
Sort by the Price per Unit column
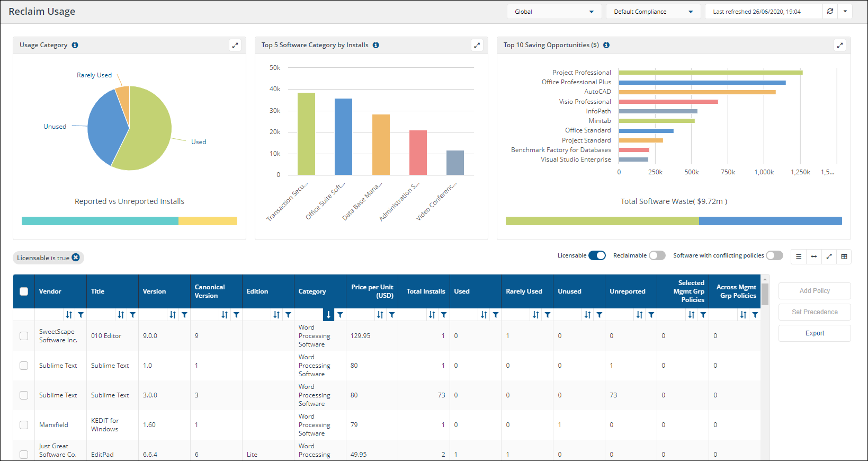tap(380, 315)
